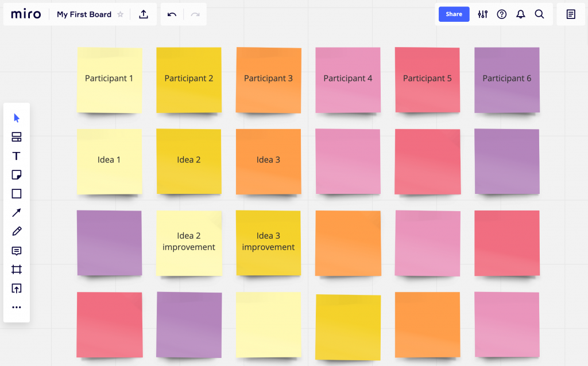Open the Templates tool in the toolbar
The height and width of the screenshot is (366, 588).
[x=16, y=137]
